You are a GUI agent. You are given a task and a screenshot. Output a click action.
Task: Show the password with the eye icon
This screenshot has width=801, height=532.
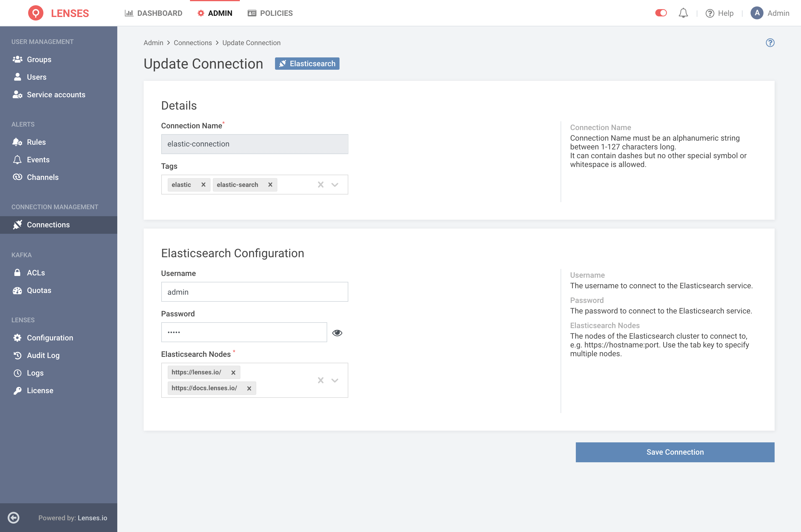(337, 333)
